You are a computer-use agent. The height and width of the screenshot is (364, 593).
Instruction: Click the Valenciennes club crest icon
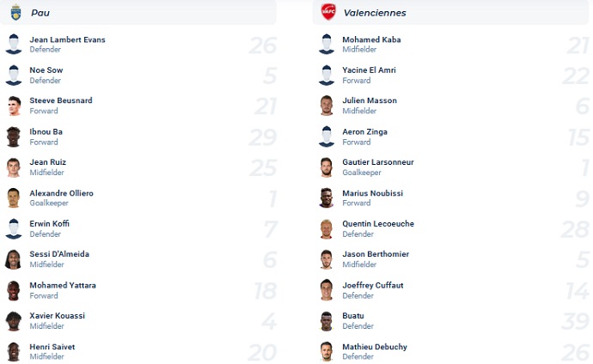click(327, 12)
